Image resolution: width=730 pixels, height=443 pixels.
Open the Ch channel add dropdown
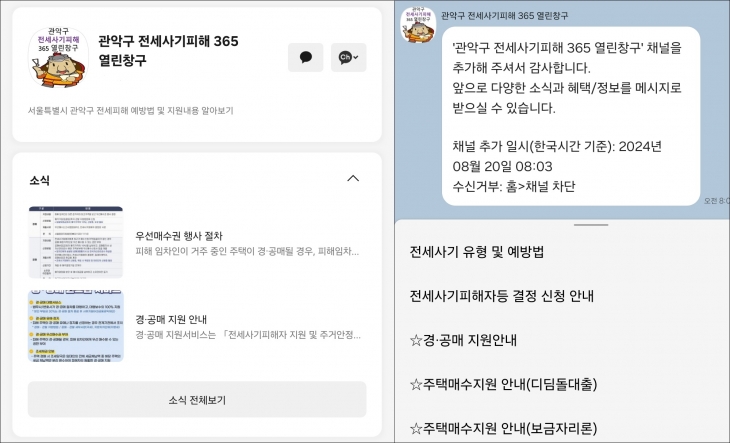click(348, 57)
